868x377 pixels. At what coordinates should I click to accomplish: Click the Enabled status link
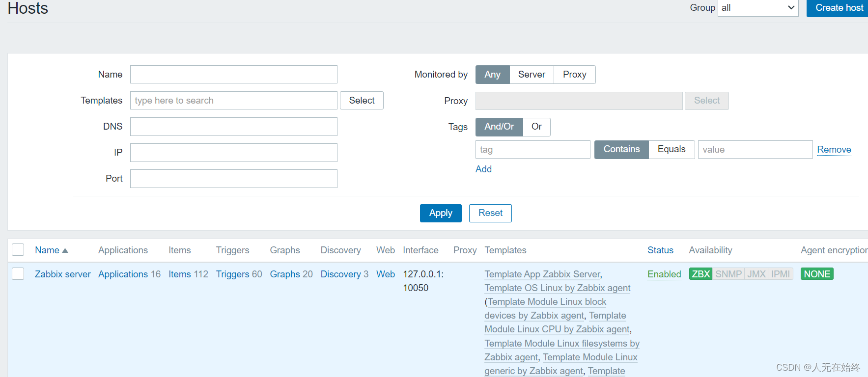pyautogui.click(x=664, y=274)
